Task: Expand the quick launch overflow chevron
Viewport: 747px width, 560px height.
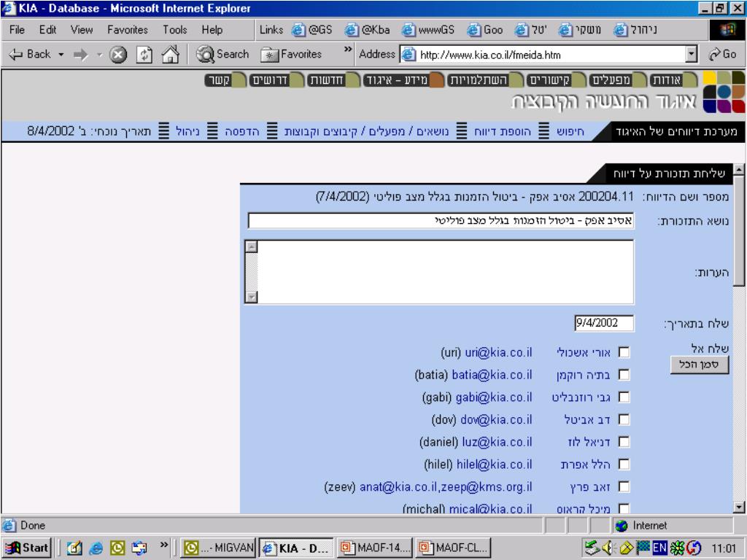Action: click(x=164, y=544)
